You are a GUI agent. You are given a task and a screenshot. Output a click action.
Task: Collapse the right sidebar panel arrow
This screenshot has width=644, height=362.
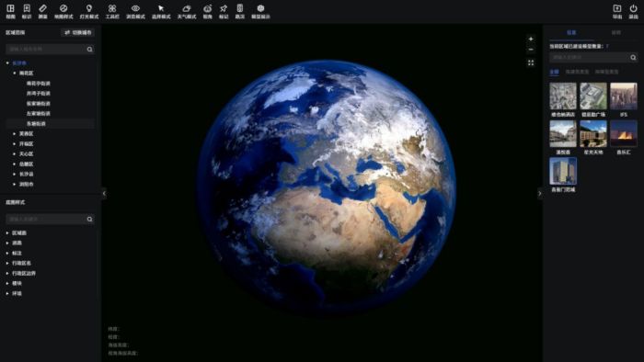540,193
